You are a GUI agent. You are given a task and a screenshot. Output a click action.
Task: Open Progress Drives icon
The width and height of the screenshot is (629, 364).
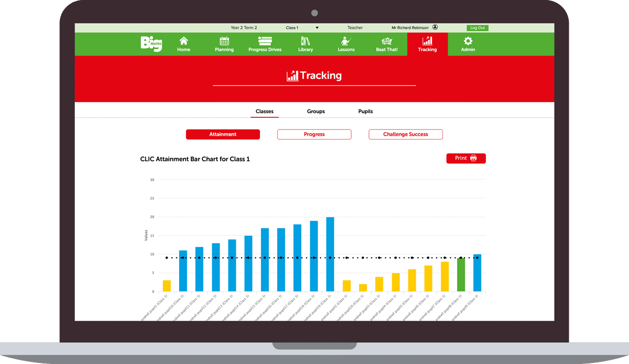tap(265, 41)
